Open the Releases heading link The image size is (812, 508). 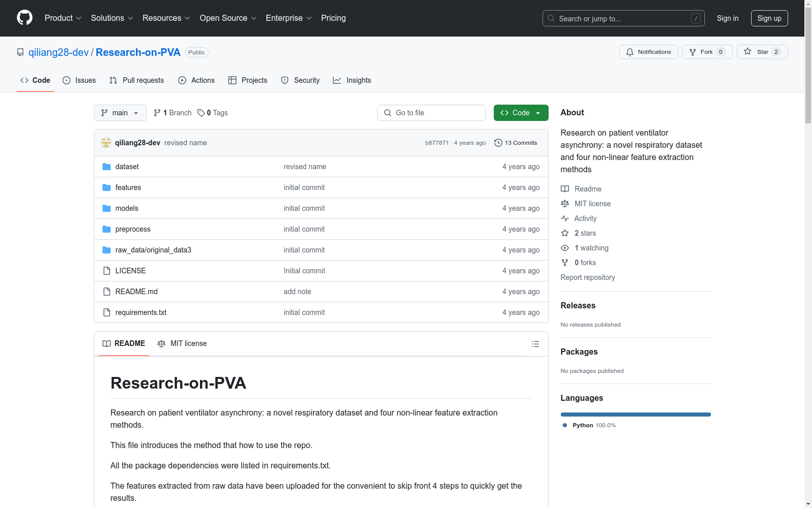coord(578,305)
